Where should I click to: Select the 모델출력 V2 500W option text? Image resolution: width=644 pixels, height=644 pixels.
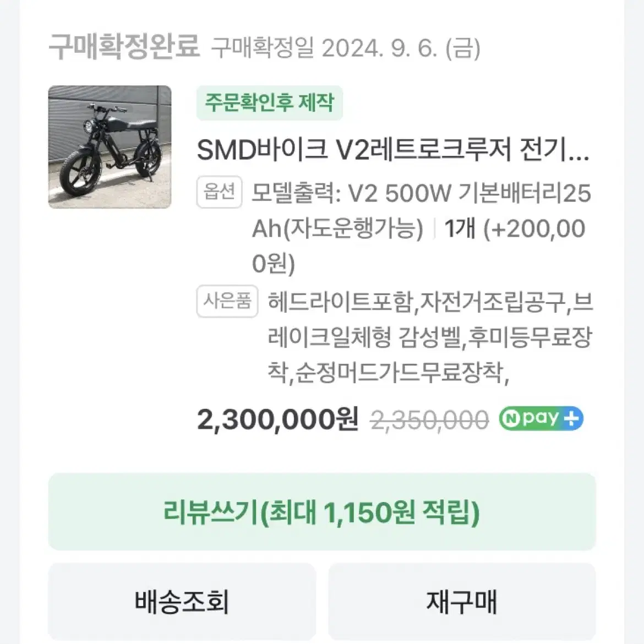[x=351, y=193]
